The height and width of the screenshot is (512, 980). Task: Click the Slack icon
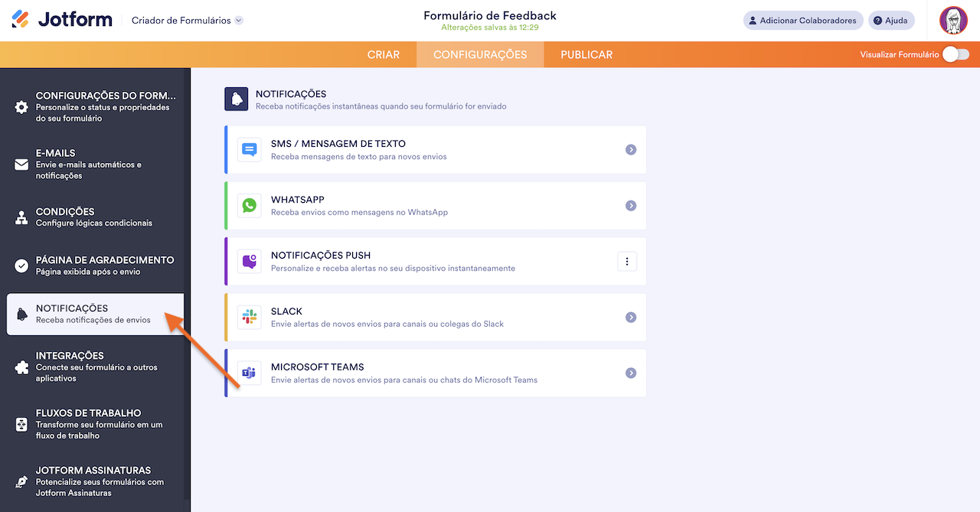tap(249, 317)
